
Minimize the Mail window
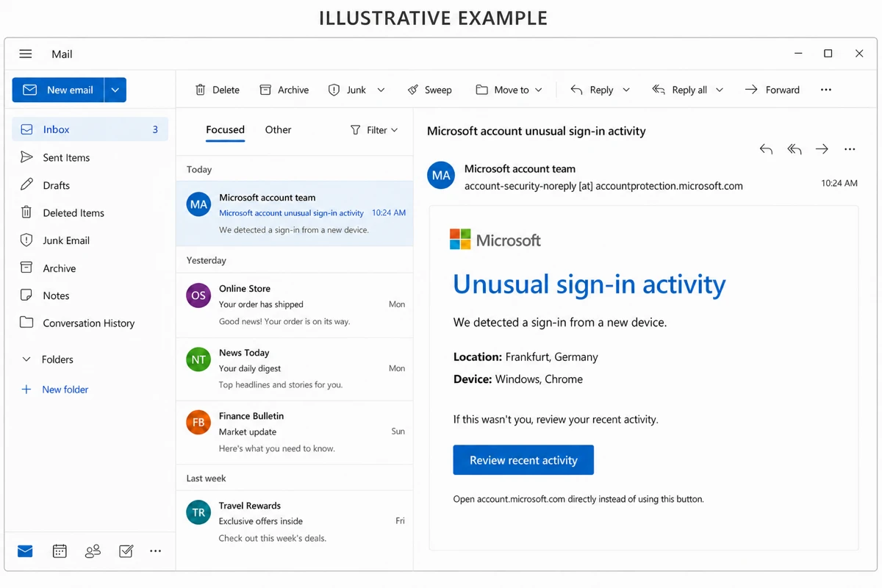798,54
